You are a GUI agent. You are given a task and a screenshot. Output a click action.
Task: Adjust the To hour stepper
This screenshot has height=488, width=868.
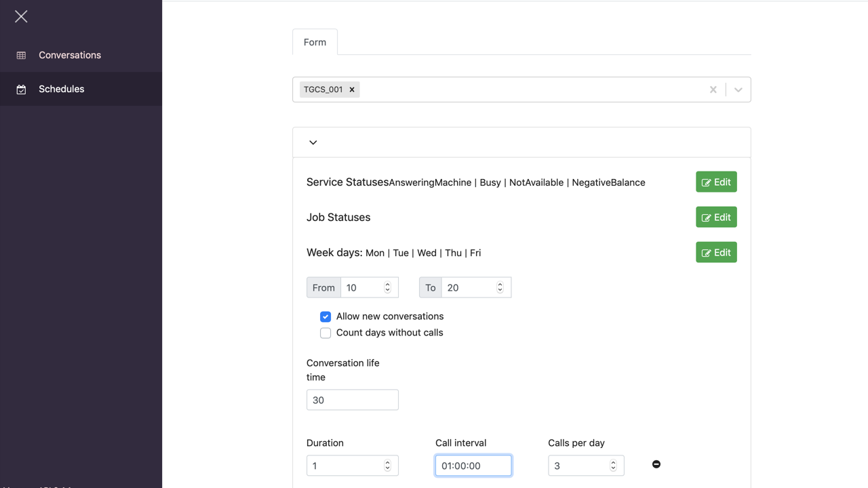[x=500, y=287]
